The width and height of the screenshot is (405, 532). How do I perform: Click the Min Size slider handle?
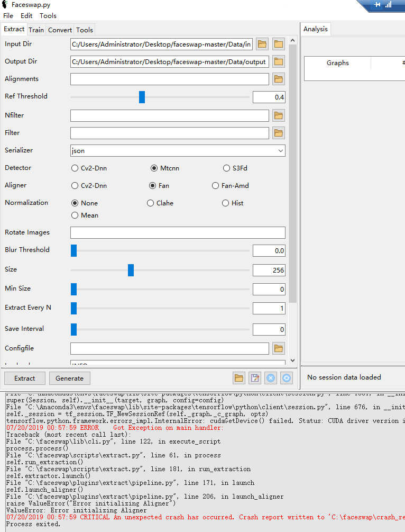pos(73,290)
